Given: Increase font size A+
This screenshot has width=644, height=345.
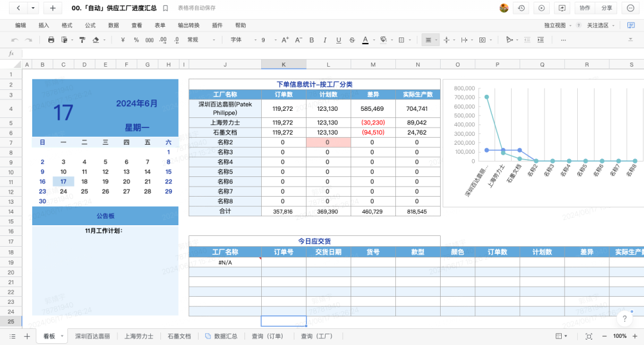Looking at the screenshot, I should tap(285, 40).
